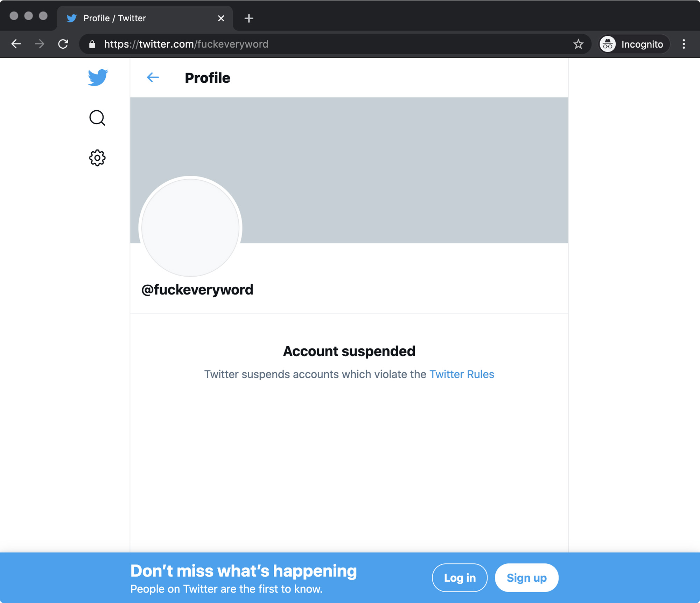This screenshot has height=603, width=700.
Task: Open the Explore search icon
Action: [x=97, y=118]
